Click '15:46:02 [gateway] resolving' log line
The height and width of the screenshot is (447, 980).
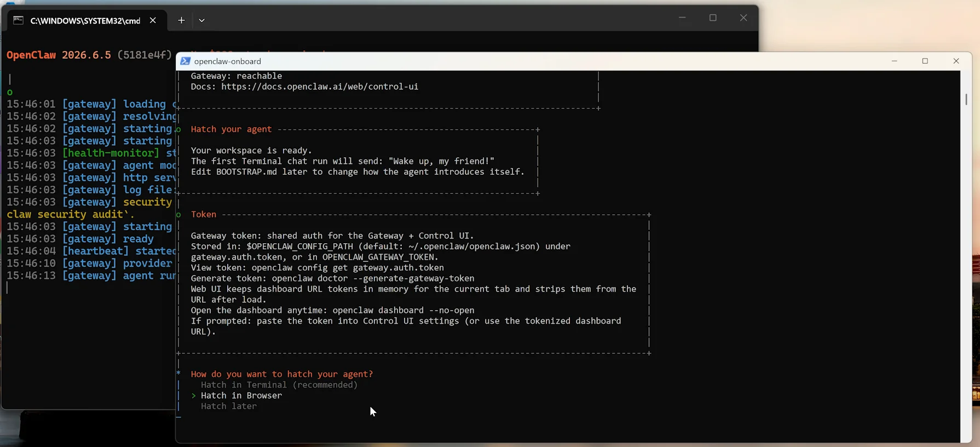91,117
